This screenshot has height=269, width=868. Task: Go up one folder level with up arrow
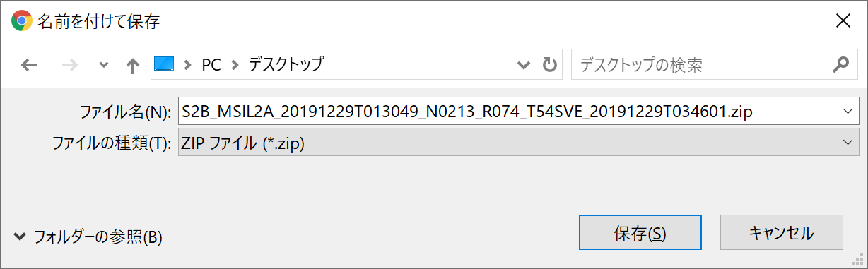132,66
